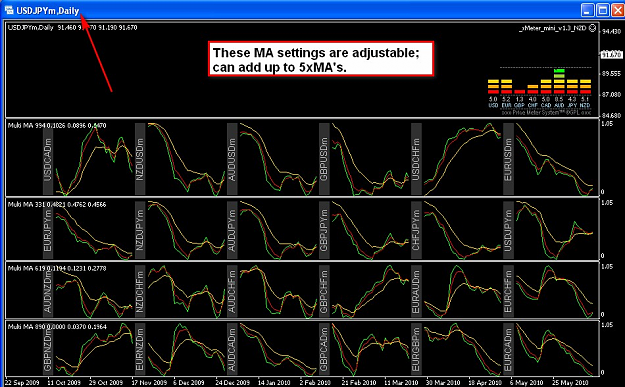Click the chart window icon beside USDJPYm,Daily
The width and height of the screenshot is (625, 387).
click(9, 10)
